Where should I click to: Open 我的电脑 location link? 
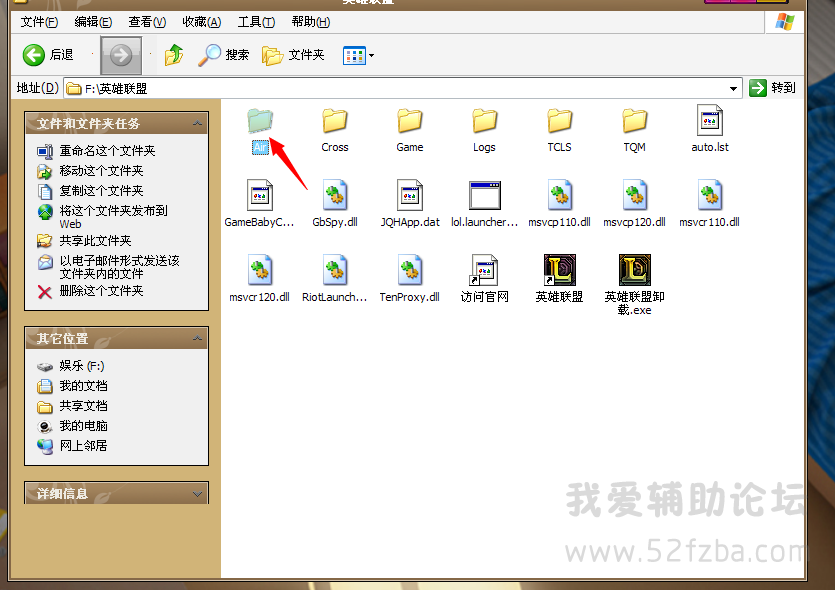83,426
